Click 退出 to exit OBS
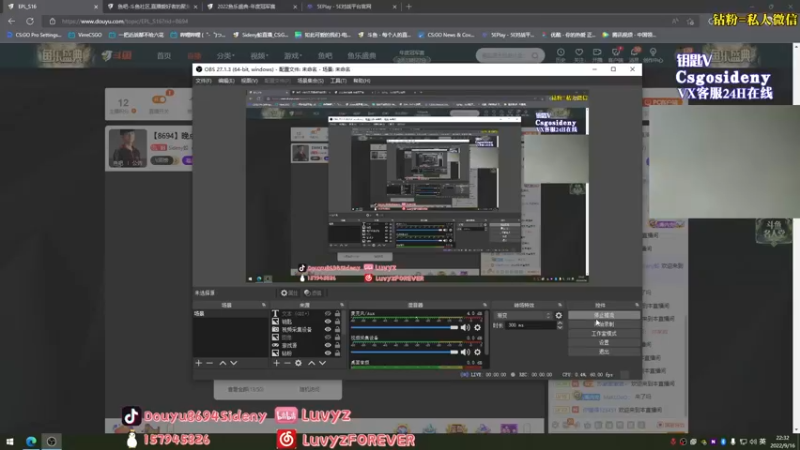 (x=604, y=352)
